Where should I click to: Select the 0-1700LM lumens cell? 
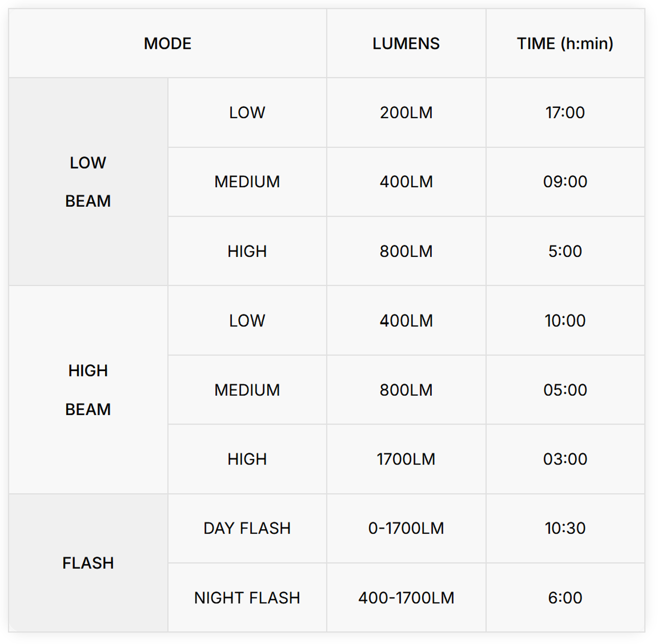point(406,528)
